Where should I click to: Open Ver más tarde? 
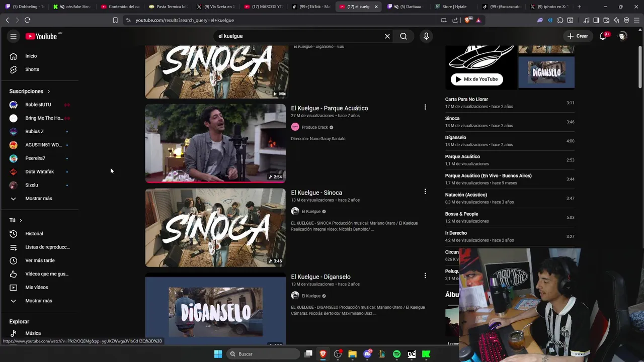39,260
